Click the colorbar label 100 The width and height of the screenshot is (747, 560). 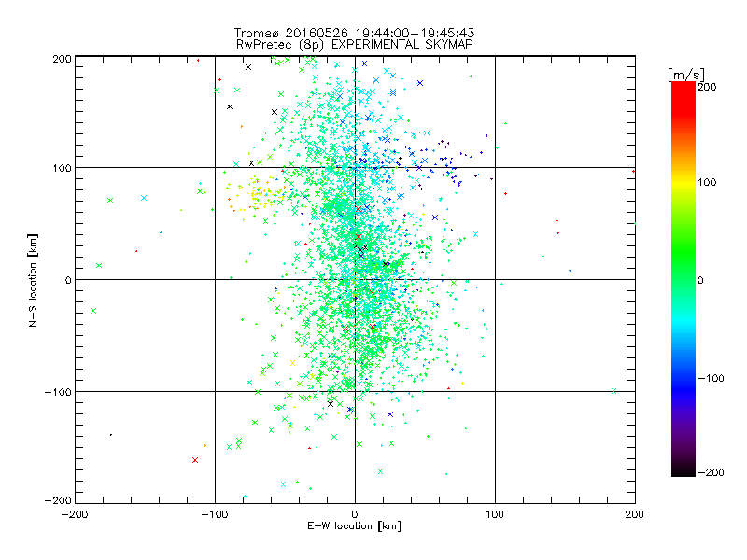707,182
